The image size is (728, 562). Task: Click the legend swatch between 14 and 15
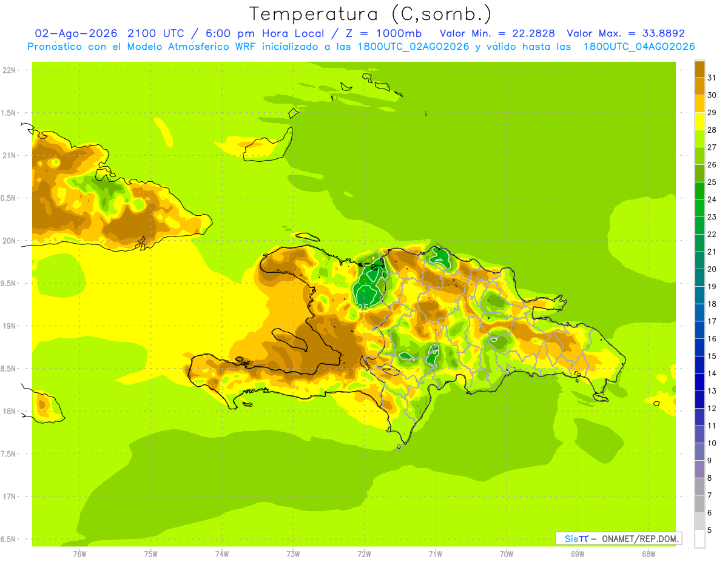click(x=699, y=365)
